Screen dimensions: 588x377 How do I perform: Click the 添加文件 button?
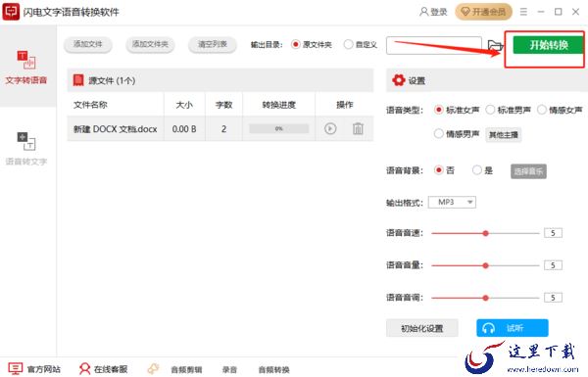tap(88, 45)
